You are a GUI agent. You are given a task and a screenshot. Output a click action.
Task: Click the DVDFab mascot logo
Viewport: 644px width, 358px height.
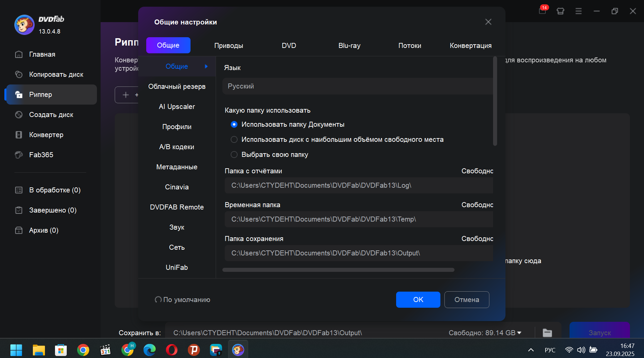tap(24, 25)
